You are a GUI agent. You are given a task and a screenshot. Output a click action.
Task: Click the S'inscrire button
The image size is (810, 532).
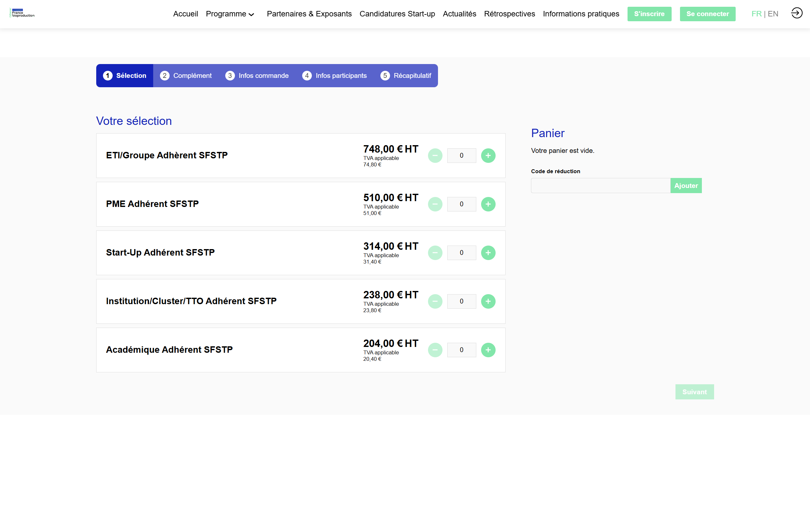(x=649, y=14)
